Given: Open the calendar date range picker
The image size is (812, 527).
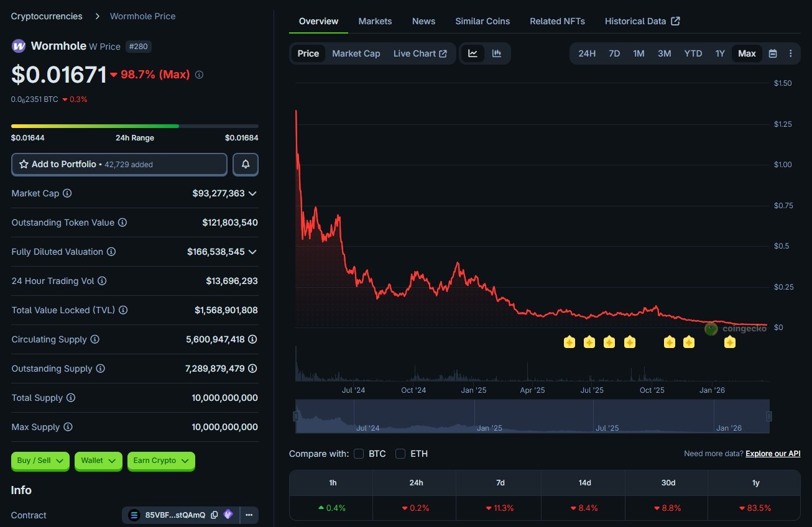Looking at the screenshot, I should pyautogui.click(x=772, y=53).
